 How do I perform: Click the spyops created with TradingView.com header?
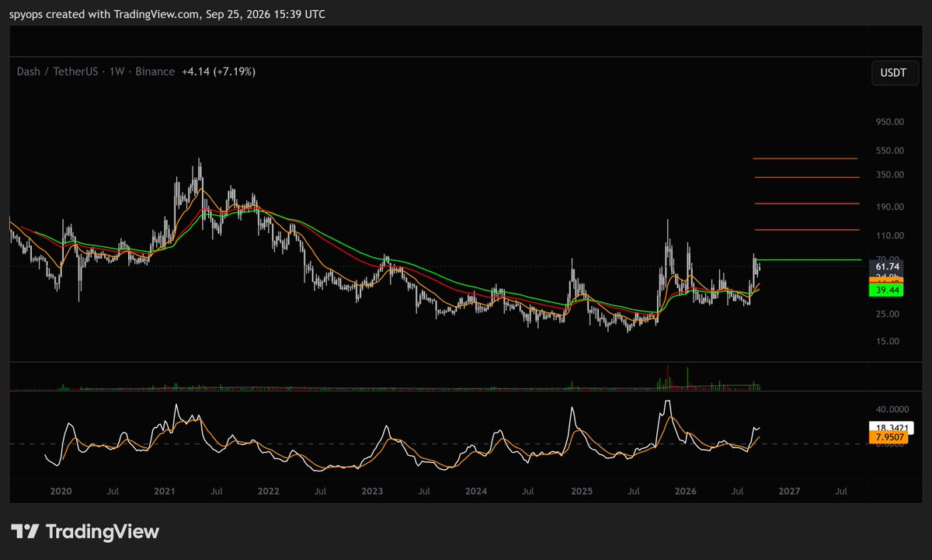pyautogui.click(x=168, y=15)
